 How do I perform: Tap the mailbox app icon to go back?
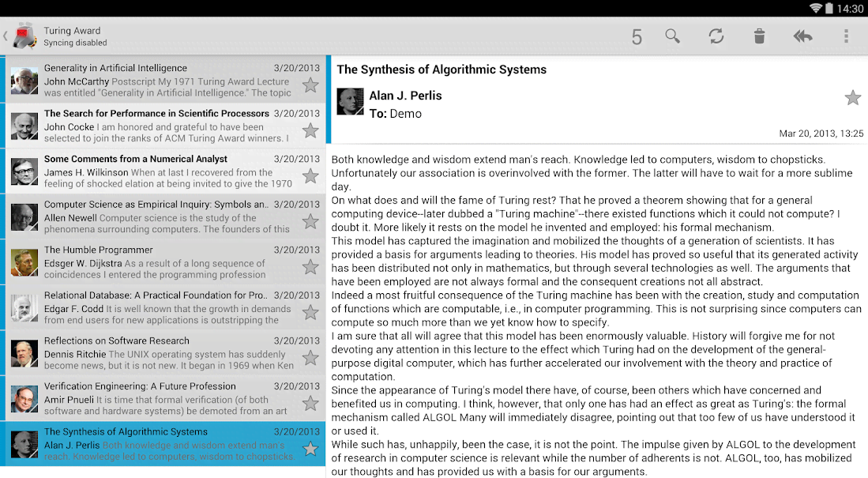tap(24, 36)
